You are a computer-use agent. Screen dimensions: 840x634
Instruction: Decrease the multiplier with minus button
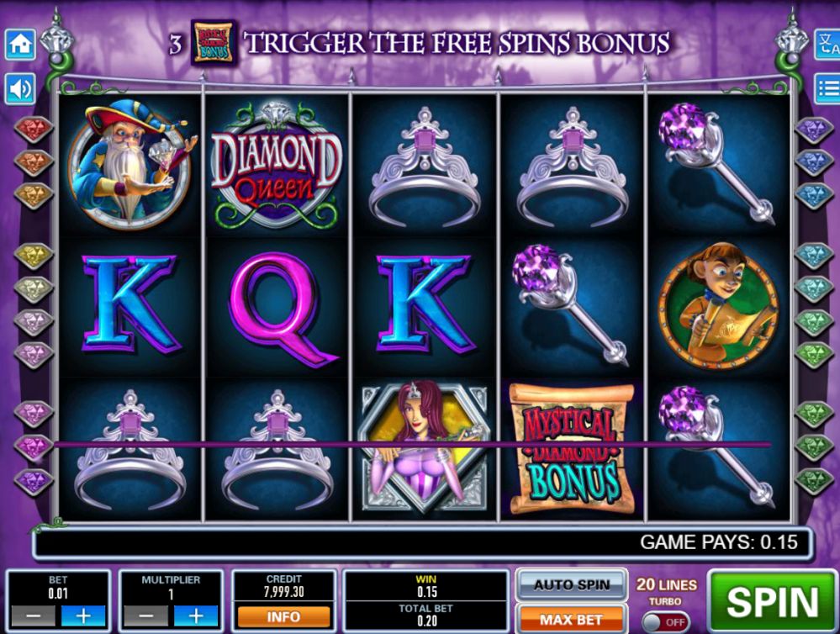click(x=145, y=616)
